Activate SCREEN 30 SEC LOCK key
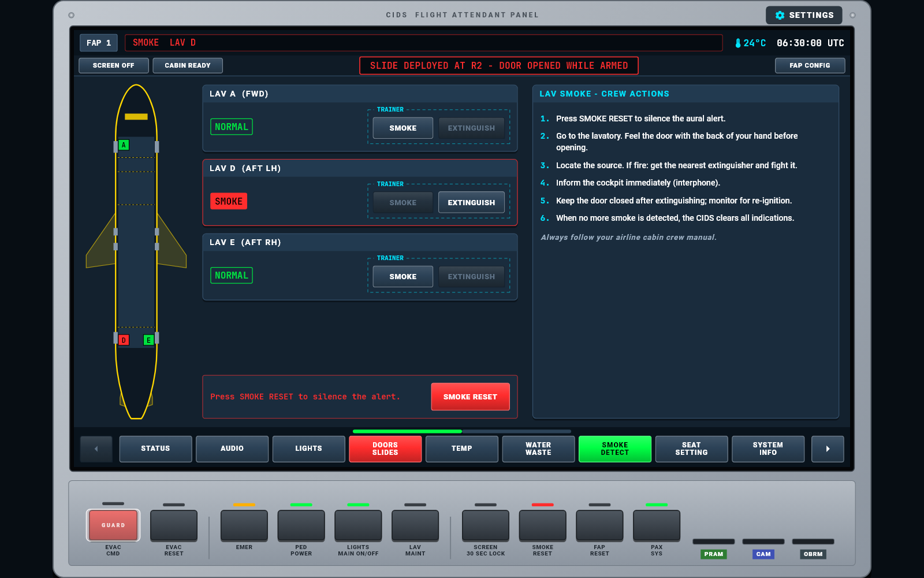 tap(486, 525)
